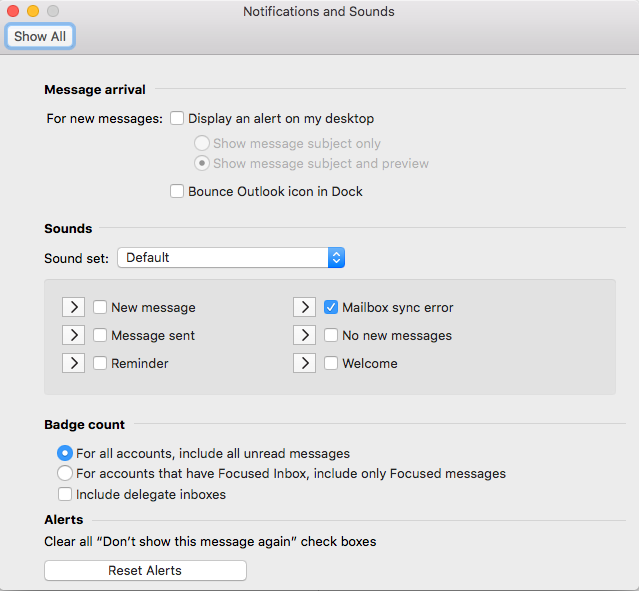Play the Welcome sound preview
639x591 pixels.
pyautogui.click(x=304, y=363)
